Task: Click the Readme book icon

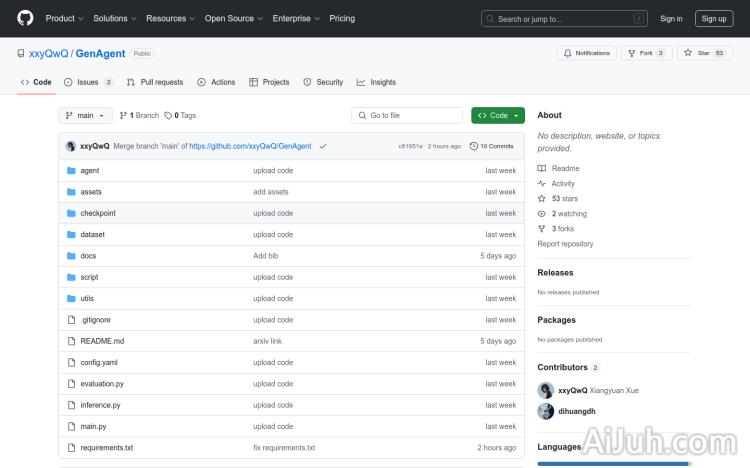Action: 542,169
